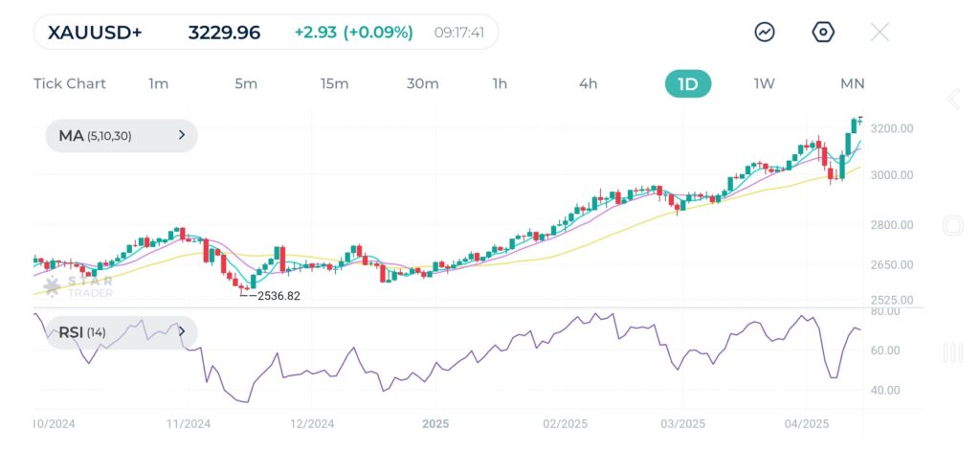Viewport: 980px width, 453px height.
Task: Switch to the 15m timeframe
Action: [334, 84]
